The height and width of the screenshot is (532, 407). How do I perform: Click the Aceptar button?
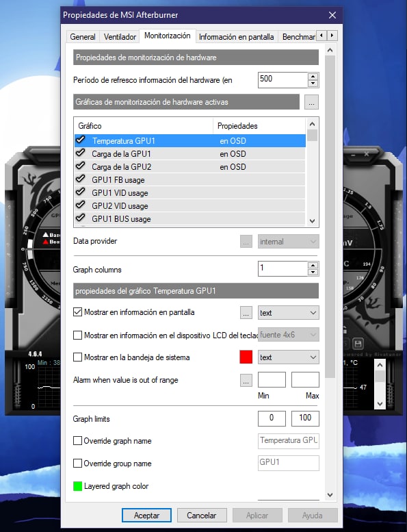(x=146, y=516)
